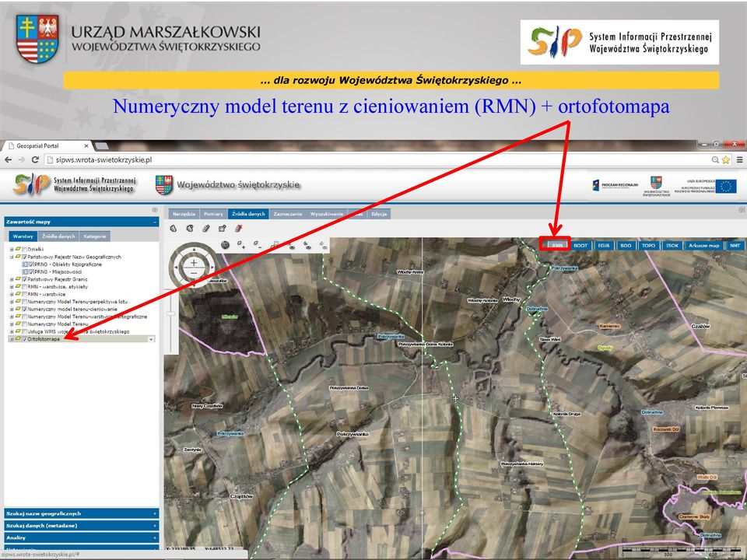Open the Kategorie tab in the map content panel

(94, 236)
